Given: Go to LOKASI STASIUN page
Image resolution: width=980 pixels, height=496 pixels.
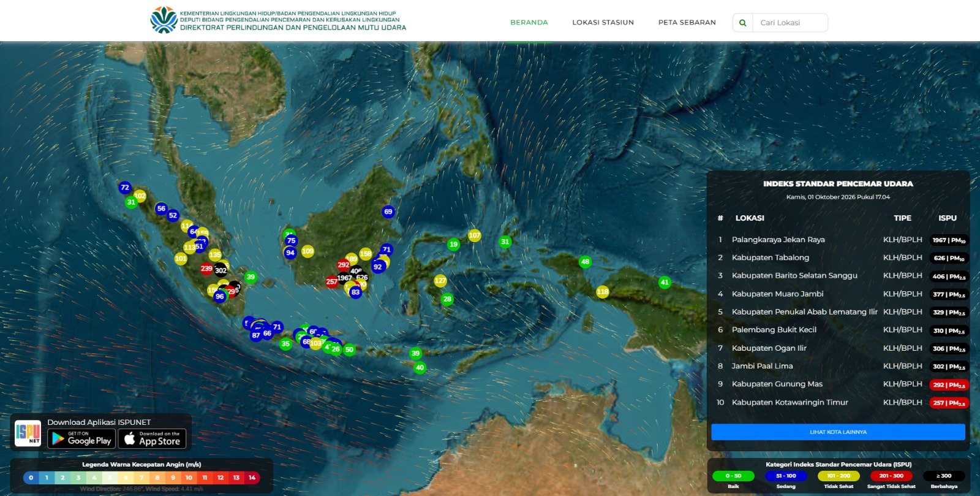Looking at the screenshot, I should (x=603, y=23).
